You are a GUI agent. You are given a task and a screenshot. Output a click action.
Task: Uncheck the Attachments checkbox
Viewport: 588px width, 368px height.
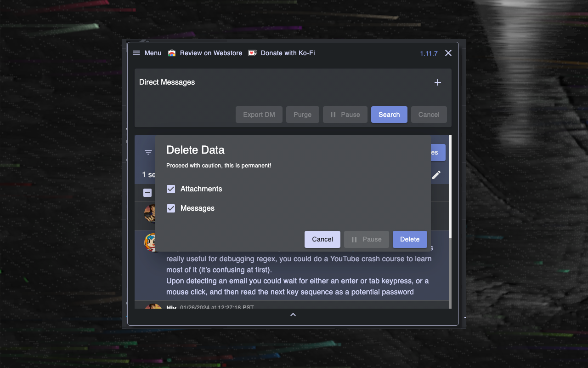(171, 189)
